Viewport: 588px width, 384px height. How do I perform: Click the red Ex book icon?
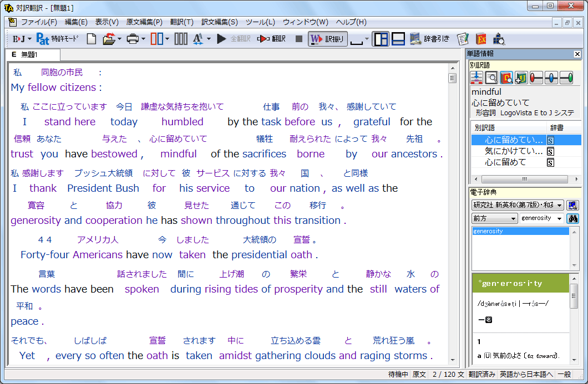[x=481, y=39]
